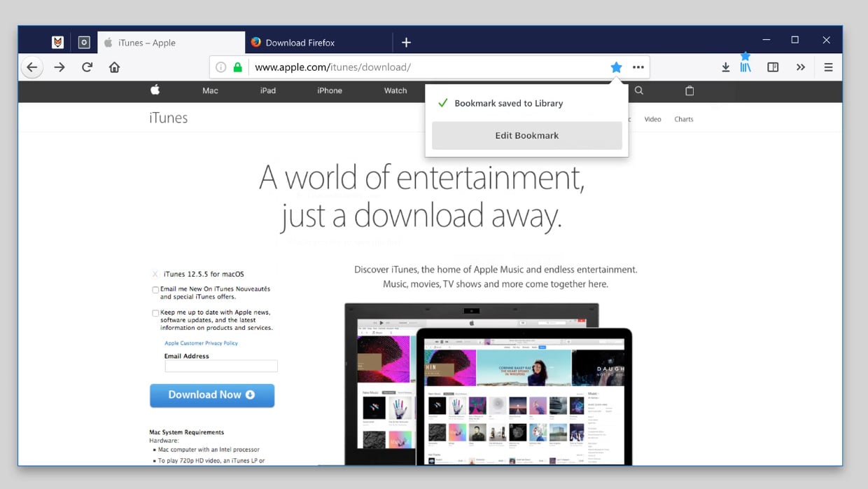Image resolution: width=868 pixels, height=489 pixels.
Task: Open the page actions three-dot menu
Action: [x=638, y=67]
